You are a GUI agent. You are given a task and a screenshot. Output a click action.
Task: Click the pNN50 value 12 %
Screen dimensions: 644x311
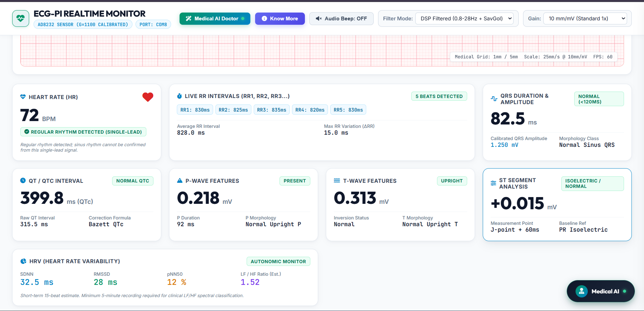pyautogui.click(x=176, y=282)
